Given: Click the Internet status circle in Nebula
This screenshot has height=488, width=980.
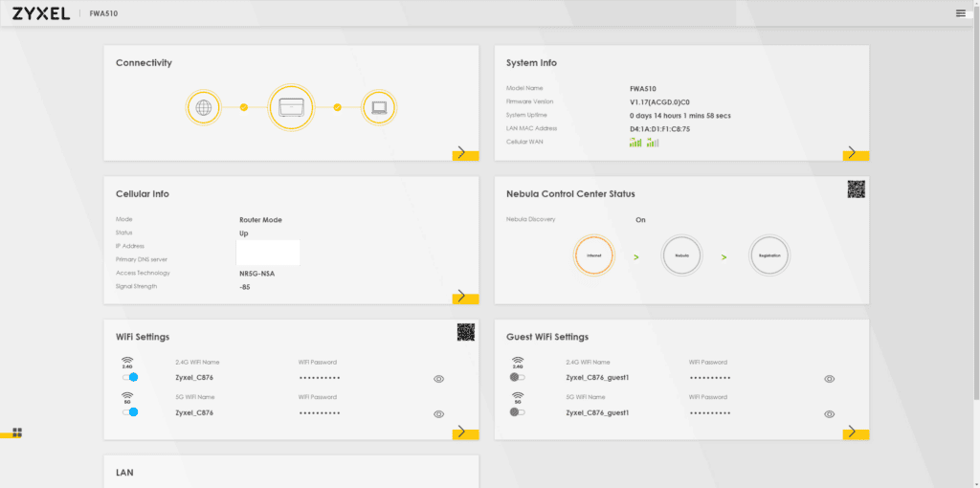Looking at the screenshot, I should pyautogui.click(x=593, y=255).
